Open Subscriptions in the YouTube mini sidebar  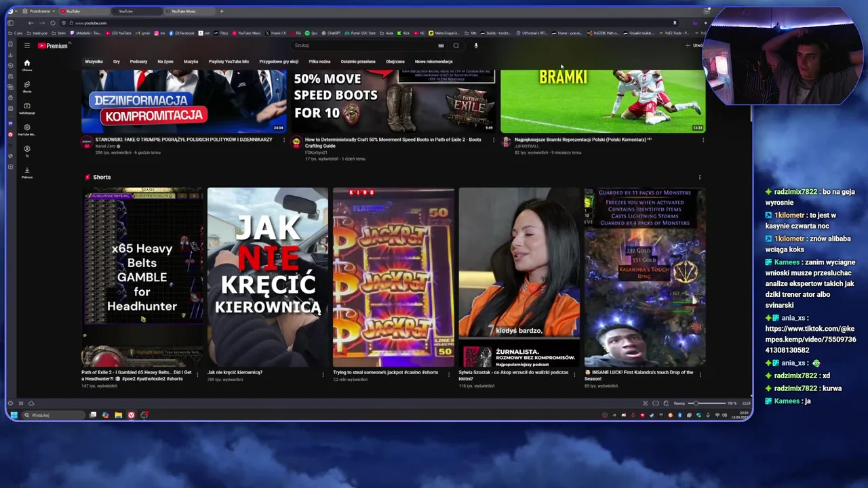tap(27, 108)
